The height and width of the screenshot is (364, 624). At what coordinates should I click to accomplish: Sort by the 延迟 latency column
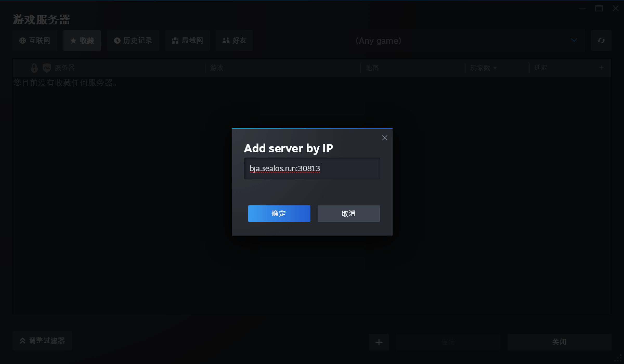pyautogui.click(x=541, y=68)
